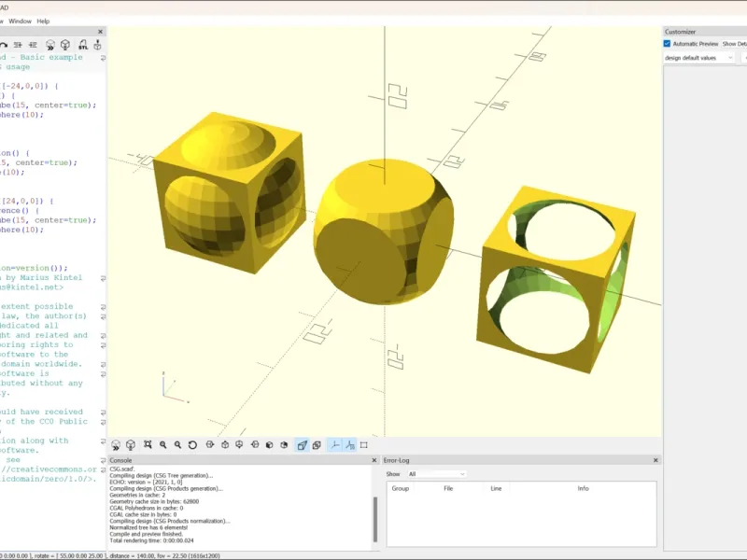Close the editor panel

(x=100, y=32)
